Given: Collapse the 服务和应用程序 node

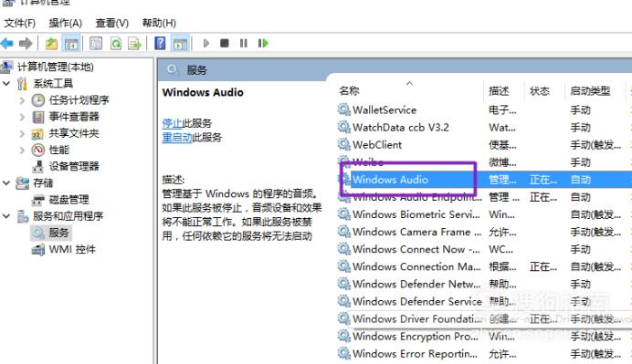Looking at the screenshot, I should pyautogui.click(x=6, y=216).
